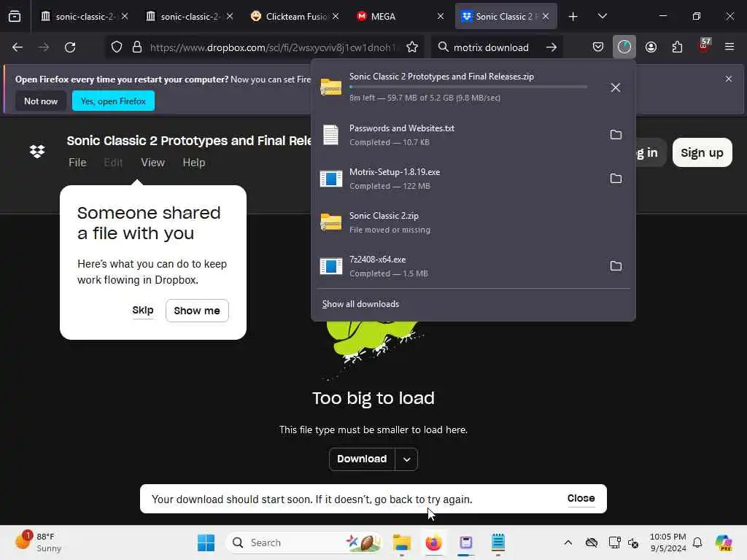Image resolution: width=747 pixels, height=560 pixels.
Task: Select the 7z2408-x64.exe download entry
Action: tap(473, 266)
